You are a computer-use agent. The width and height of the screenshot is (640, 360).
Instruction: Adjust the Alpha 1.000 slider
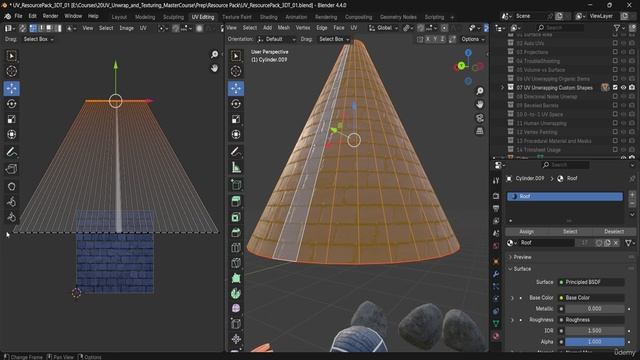[594, 342]
